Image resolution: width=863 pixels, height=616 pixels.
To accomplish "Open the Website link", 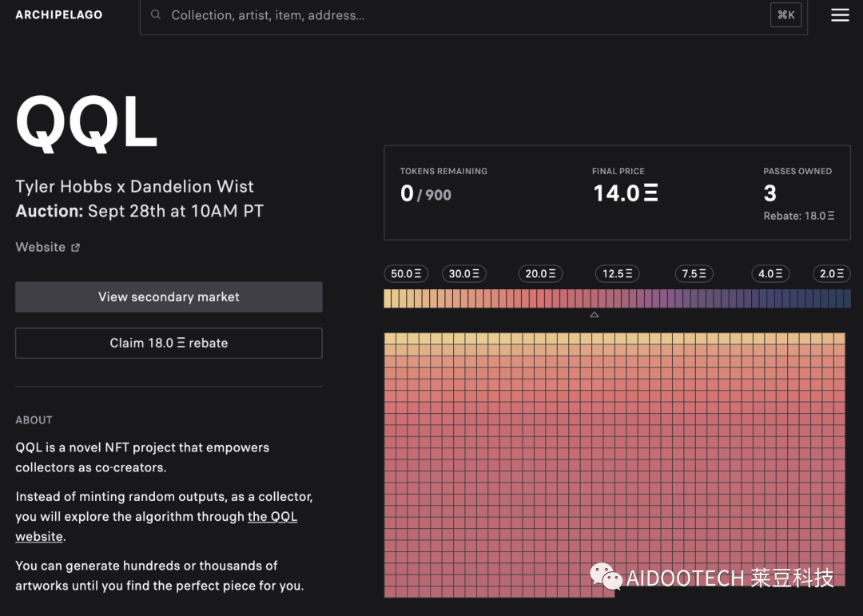I will (x=41, y=247).
